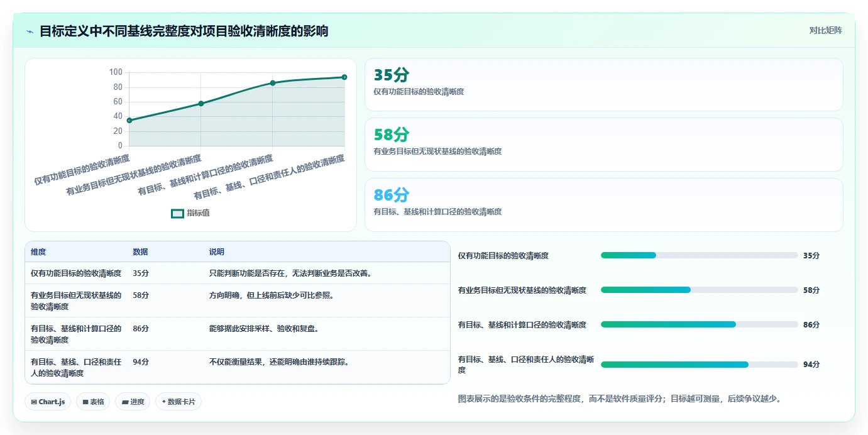Click the 58分 progress bar
Image resolution: width=868 pixels, height=435 pixels.
(700, 290)
